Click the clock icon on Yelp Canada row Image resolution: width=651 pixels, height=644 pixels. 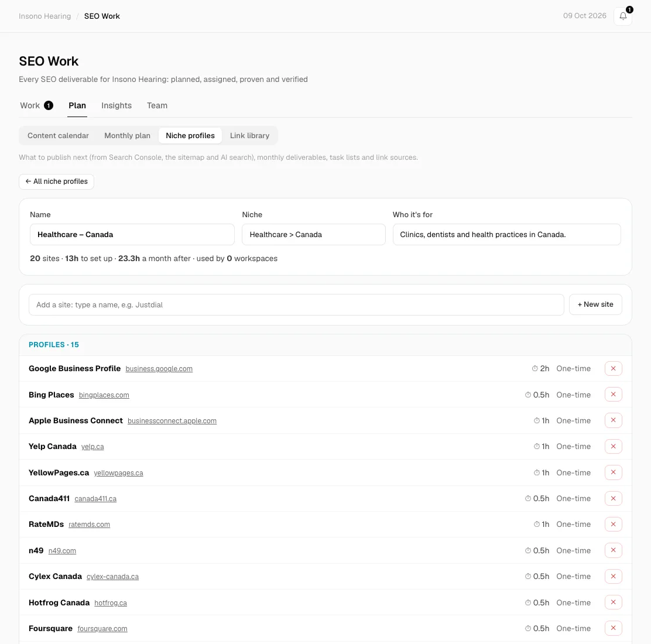[536, 446]
